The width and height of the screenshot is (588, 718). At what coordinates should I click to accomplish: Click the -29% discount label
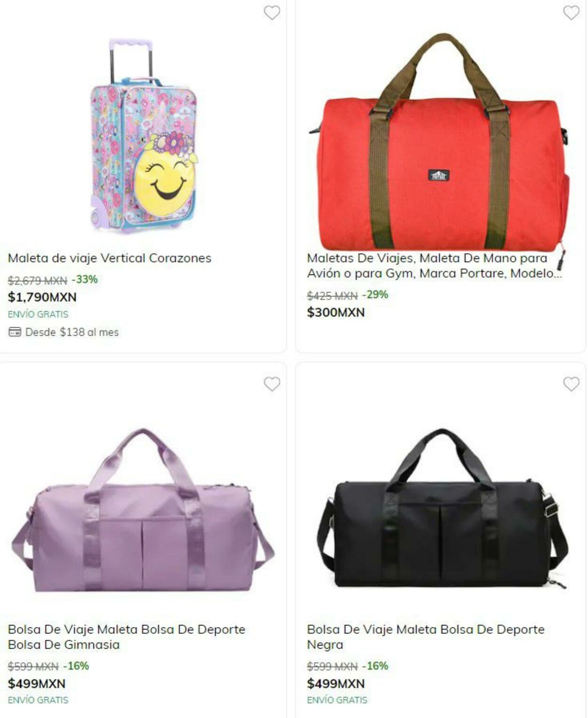[375, 295]
